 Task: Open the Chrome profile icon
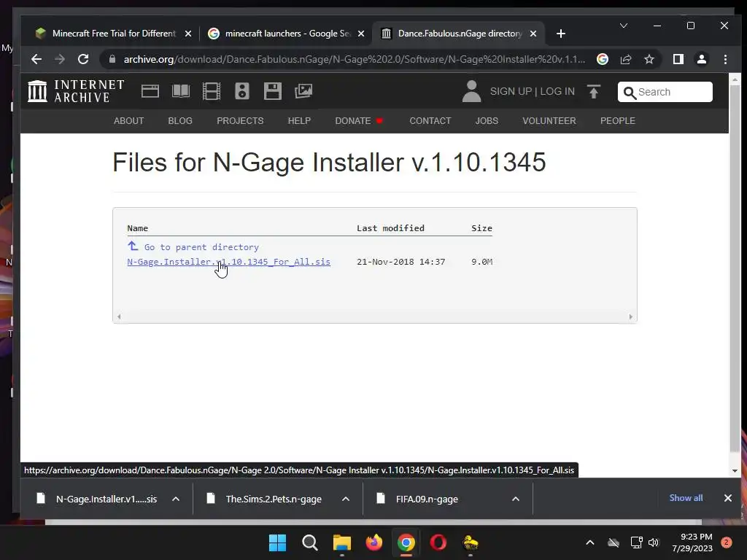pyautogui.click(x=702, y=59)
